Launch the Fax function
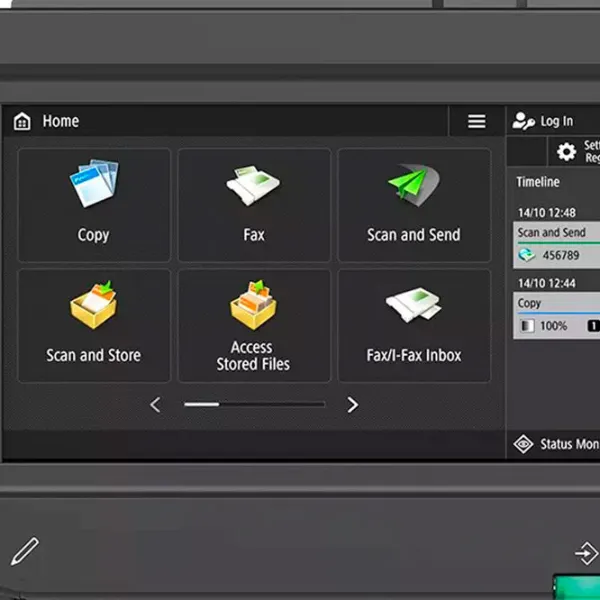600x600 pixels. click(x=254, y=205)
